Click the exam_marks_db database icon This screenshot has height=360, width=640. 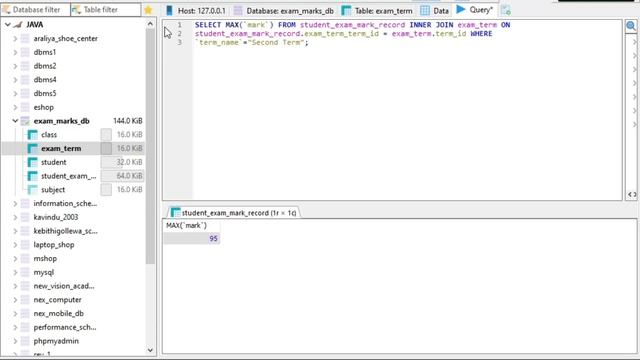click(25, 121)
